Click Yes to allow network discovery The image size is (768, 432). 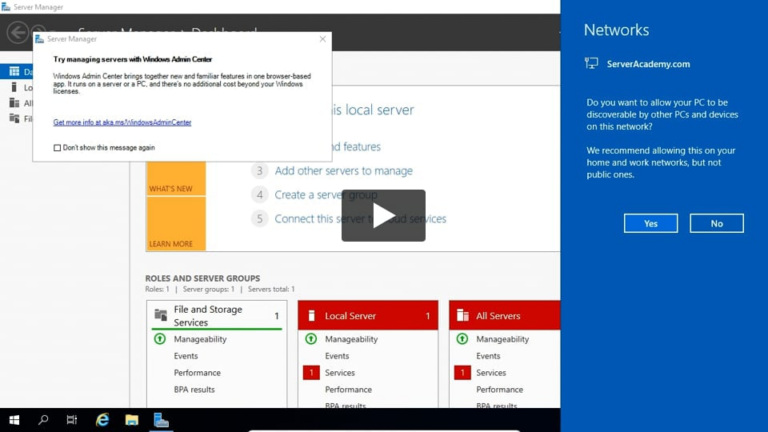[x=650, y=223]
